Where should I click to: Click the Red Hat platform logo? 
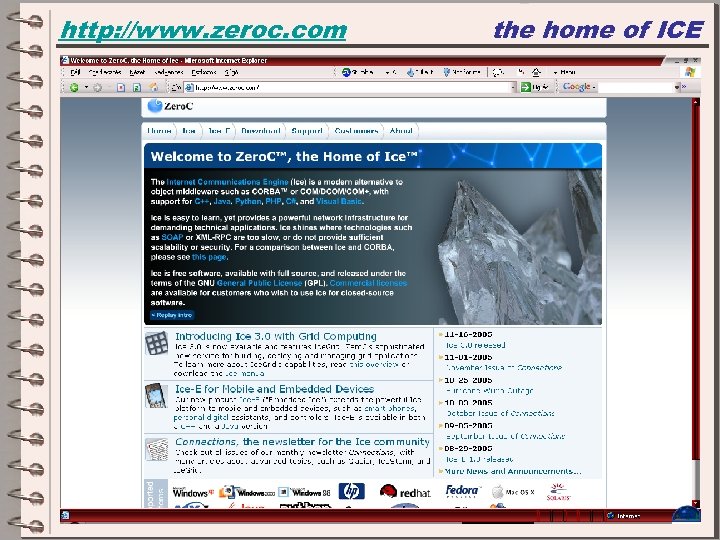[x=405, y=492]
